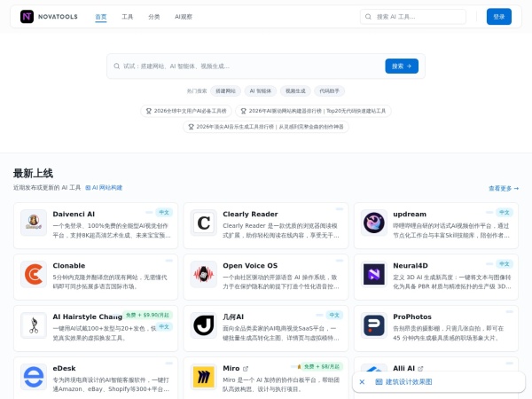Click the Miro yellow logo icon
The width and height of the screenshot is (532, 399).
[x=204, y=377]
